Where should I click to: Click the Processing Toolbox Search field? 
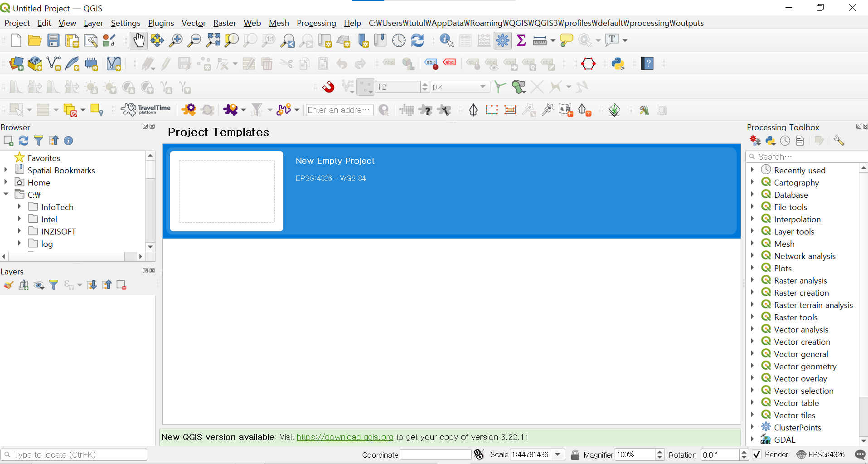click(x=806, y=156)
